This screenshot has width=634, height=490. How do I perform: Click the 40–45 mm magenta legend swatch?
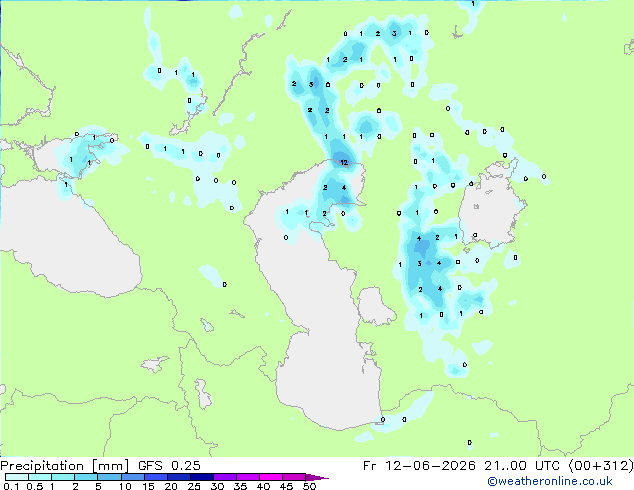pos(271,477)
